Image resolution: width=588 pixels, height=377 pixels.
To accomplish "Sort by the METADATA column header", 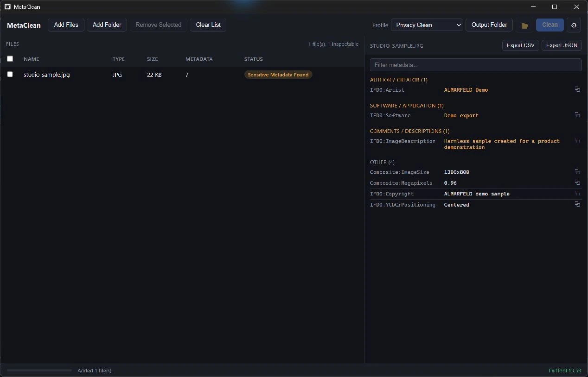I will pyautogui.click(x=199, y=59).
